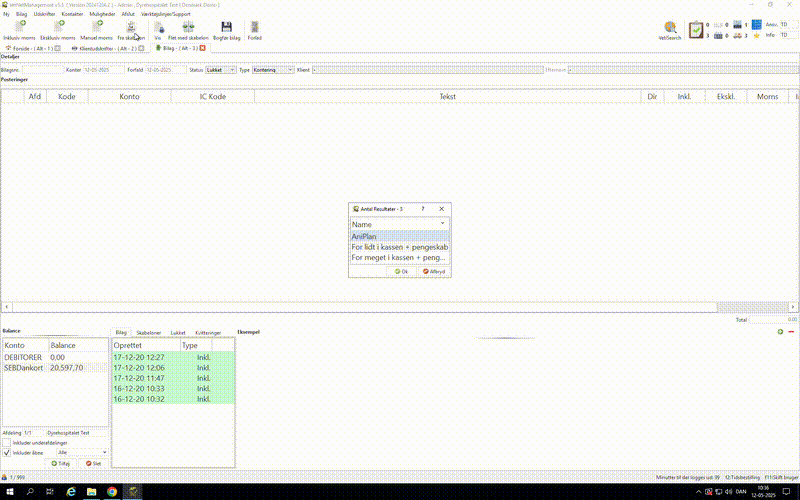This screenshot has height=500, width=800.
Task: Click the Bilagsnr input field
Action: click(x=43, y=70)
